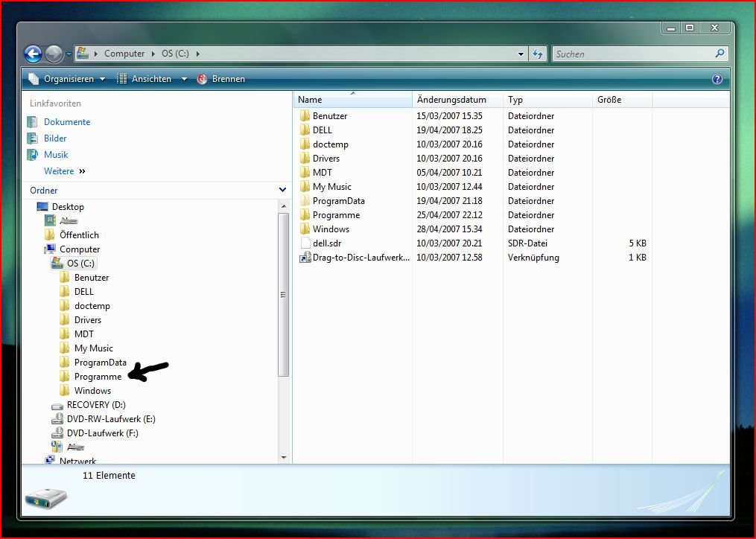This screenshot has height=539, width=756.
Task: Click the refresh icon beside address bar
Action: tap(538, 54)
